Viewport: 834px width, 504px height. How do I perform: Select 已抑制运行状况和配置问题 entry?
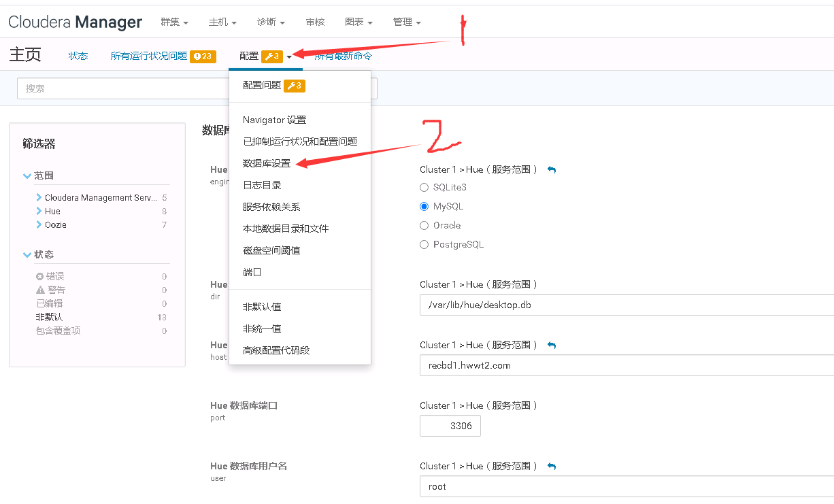[300, 141]
